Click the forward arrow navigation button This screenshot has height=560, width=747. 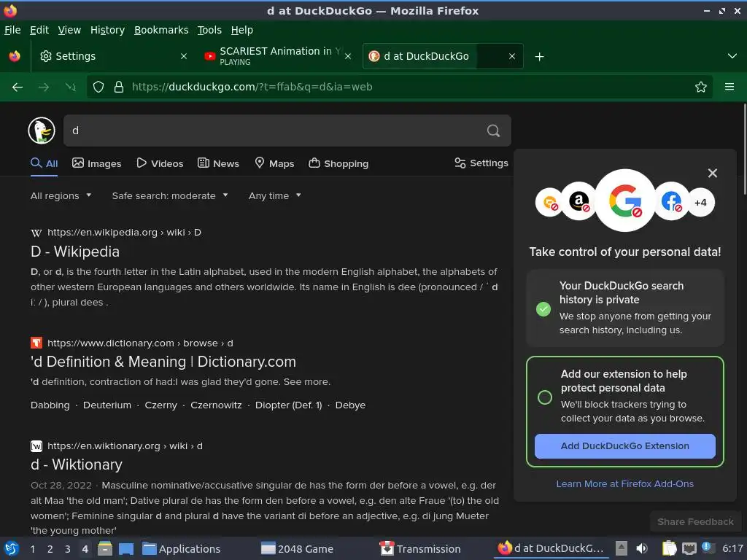[x=44, y=87]
